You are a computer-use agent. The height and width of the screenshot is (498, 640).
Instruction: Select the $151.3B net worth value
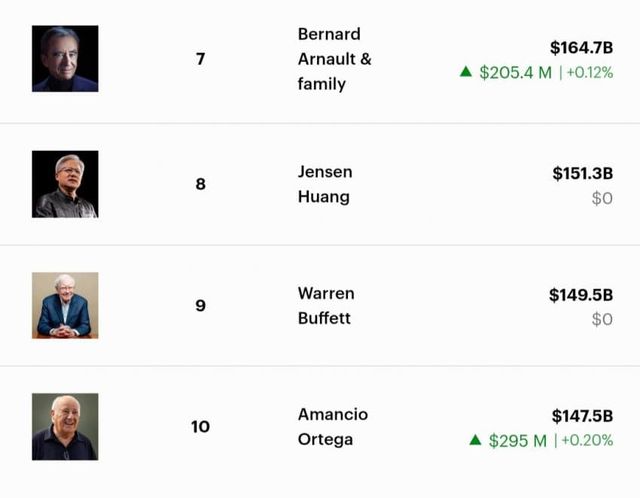[582, 173]
